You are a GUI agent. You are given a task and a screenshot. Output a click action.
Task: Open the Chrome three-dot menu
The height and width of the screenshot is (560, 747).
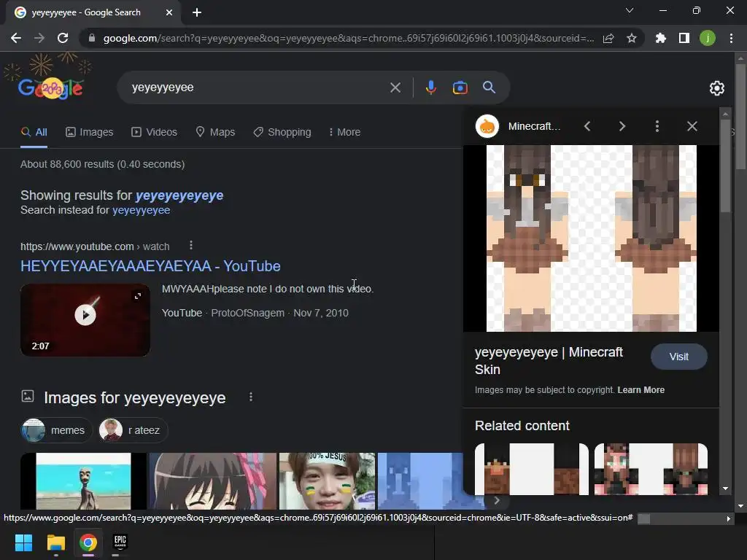click(x=731, y=38)
